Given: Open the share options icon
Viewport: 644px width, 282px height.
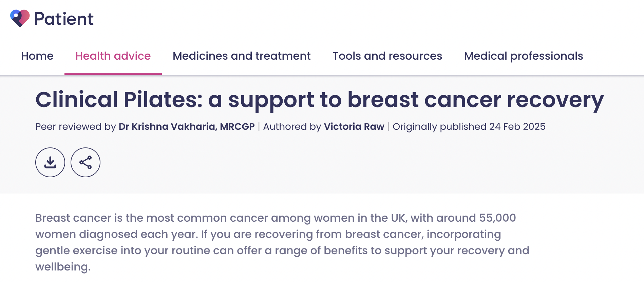Looking at the screenshot, I should [x=86, y=162].
